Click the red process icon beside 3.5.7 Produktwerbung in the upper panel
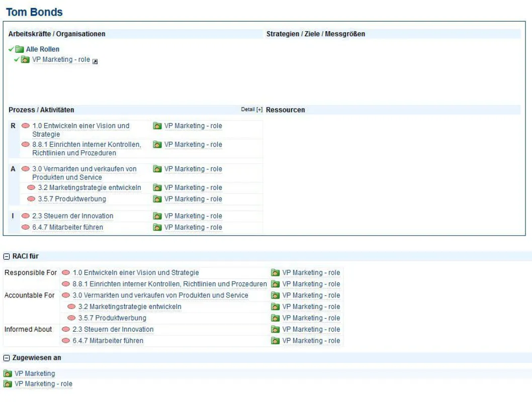 tap(31, 199)
